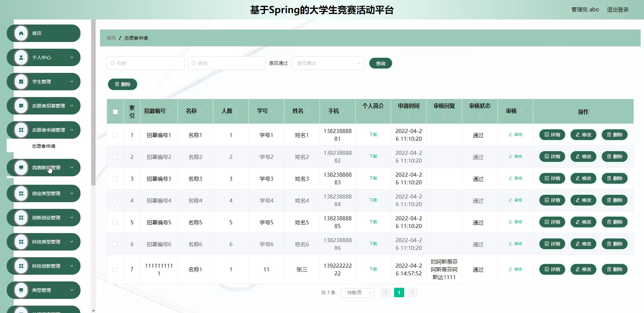Click the sort arrows on 申请时间 column
Screen dimensions: 644x313
tap(409, 115)
